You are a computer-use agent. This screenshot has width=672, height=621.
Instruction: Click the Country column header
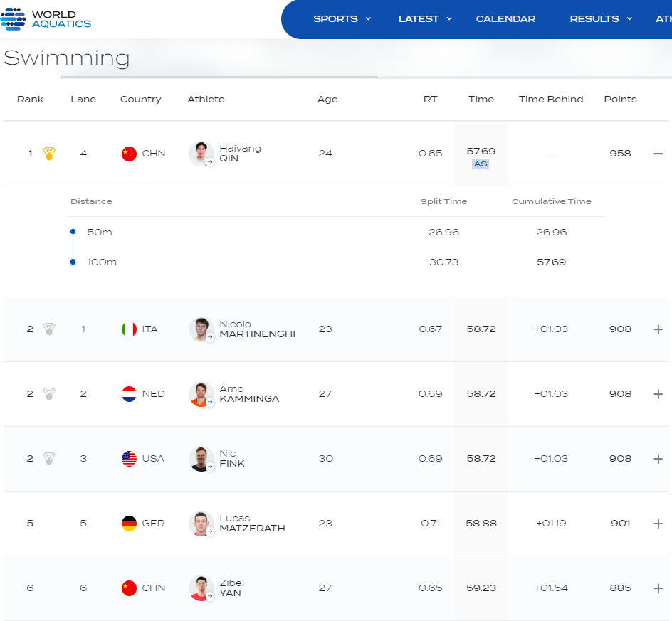tap(140, 100)
